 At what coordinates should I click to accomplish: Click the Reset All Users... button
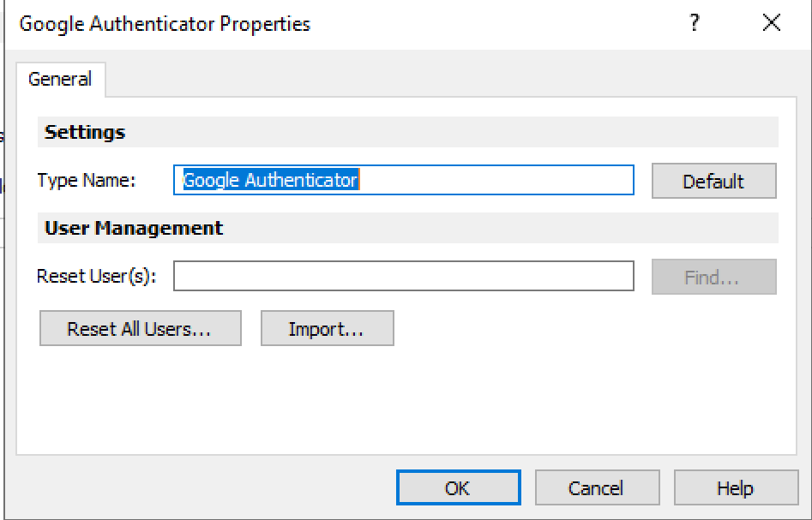(x=141, y=329)
